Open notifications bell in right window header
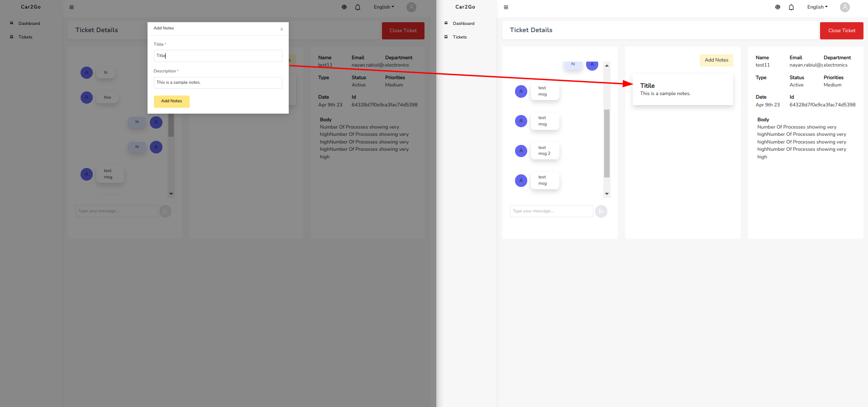This screenshot has width=868, height=407. tap(791, 7)
